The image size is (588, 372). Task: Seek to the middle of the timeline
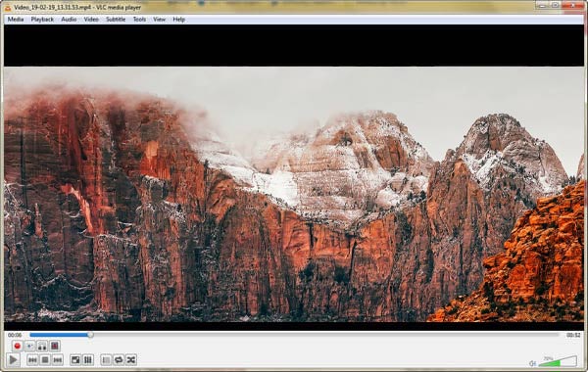point(294,335)
